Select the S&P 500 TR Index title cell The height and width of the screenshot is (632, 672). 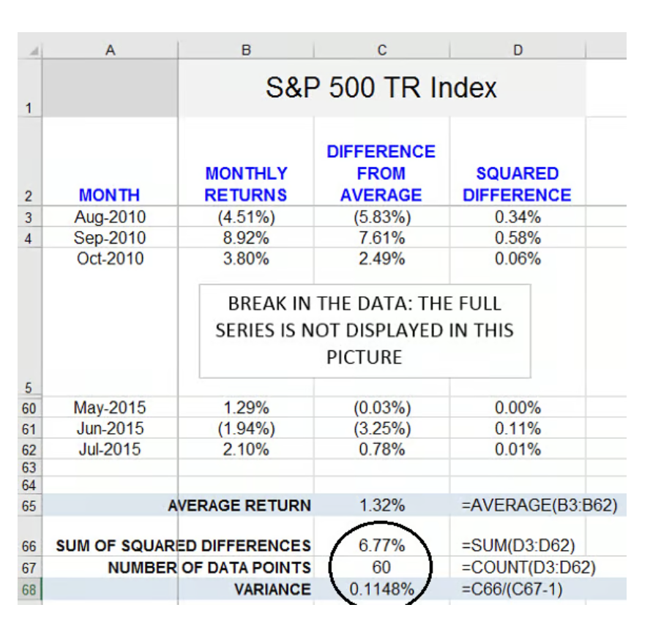(381, 88)
